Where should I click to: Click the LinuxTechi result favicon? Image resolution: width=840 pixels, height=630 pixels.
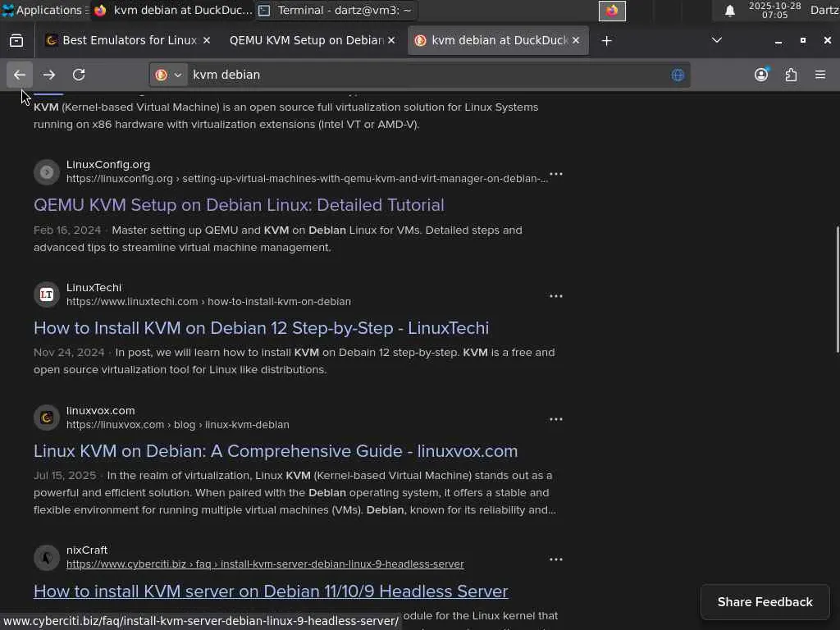click(x=47, y=294)
